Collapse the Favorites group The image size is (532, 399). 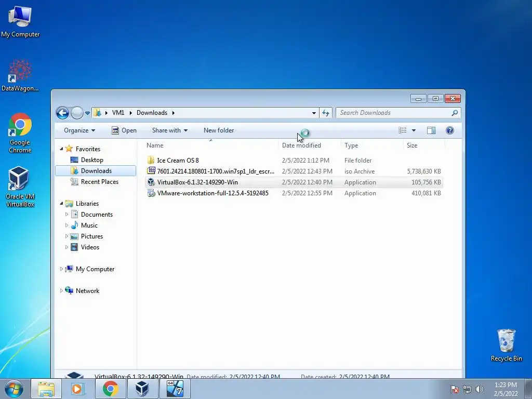[x=61, y=149]
